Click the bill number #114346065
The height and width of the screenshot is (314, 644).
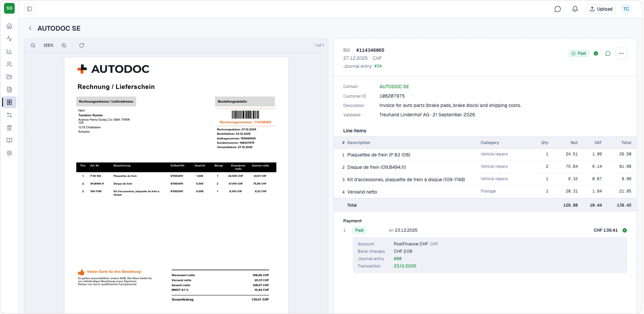pyautogui.click(x=370, y=50)
